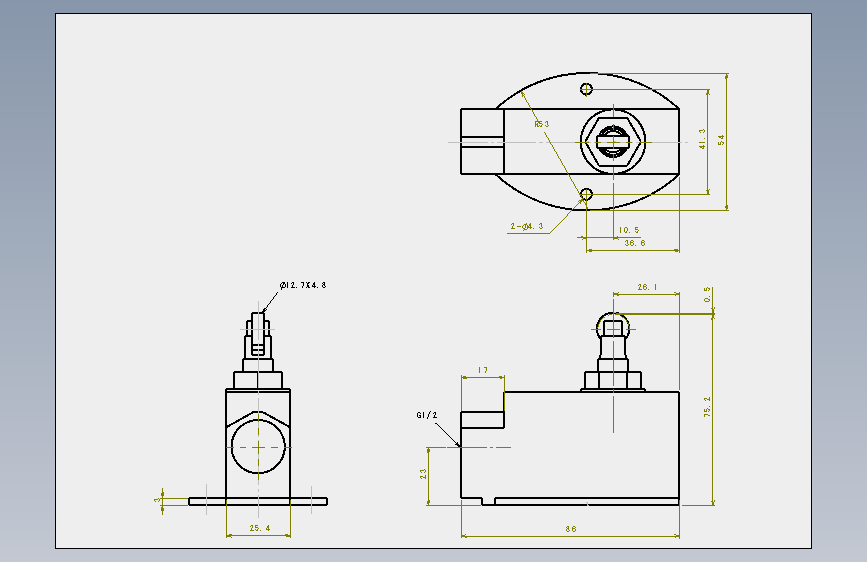Select the Φ12.7X4.8 roller annotation

[x=303, y=285]
